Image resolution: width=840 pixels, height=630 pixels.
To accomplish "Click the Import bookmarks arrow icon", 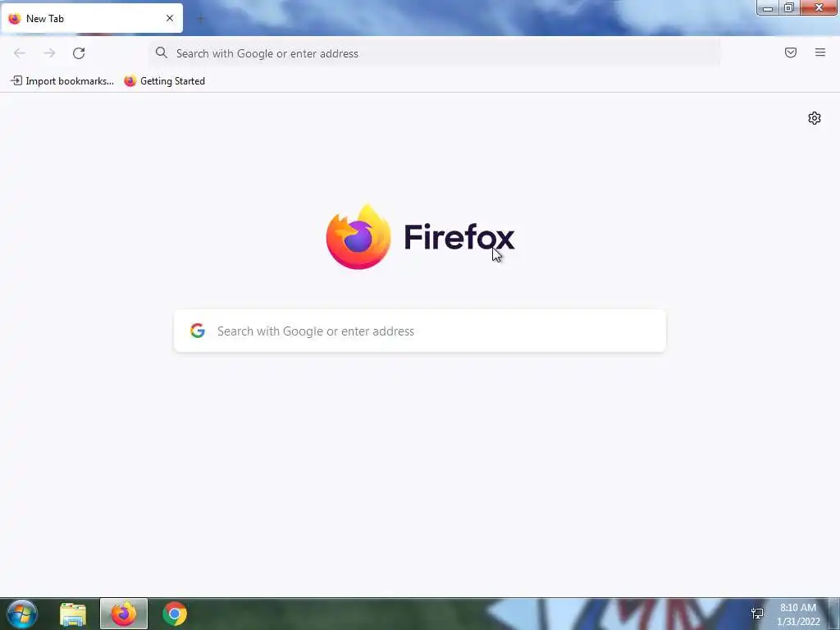I will [x=16, y=80].
